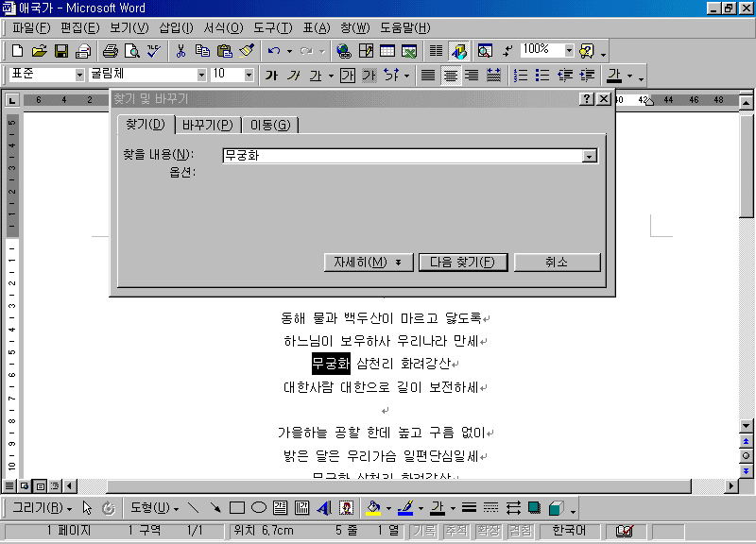Print the document with the printer icon

(111, 51)
